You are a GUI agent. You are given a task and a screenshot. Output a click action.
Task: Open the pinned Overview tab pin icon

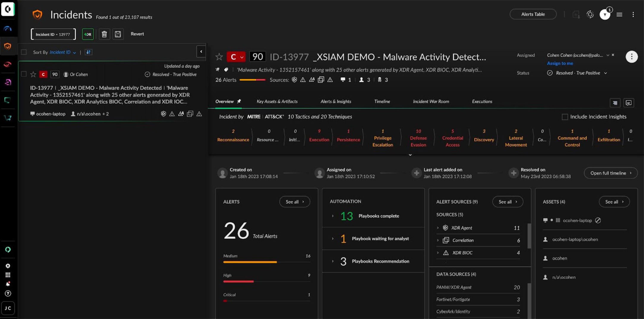239,101
